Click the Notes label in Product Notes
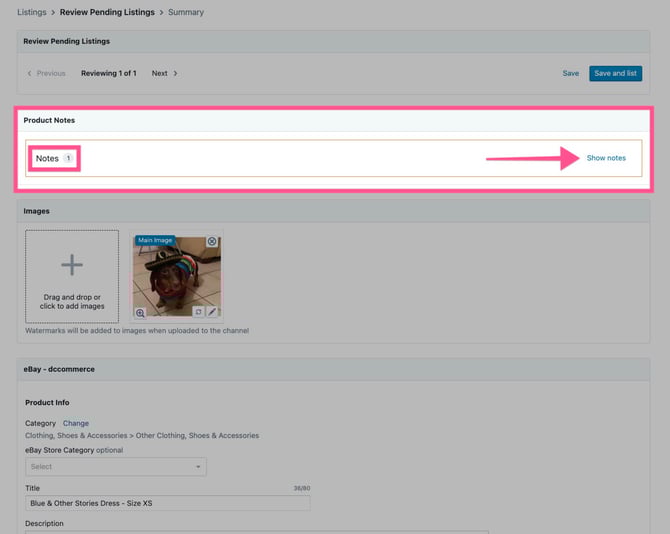 [47, 158]
